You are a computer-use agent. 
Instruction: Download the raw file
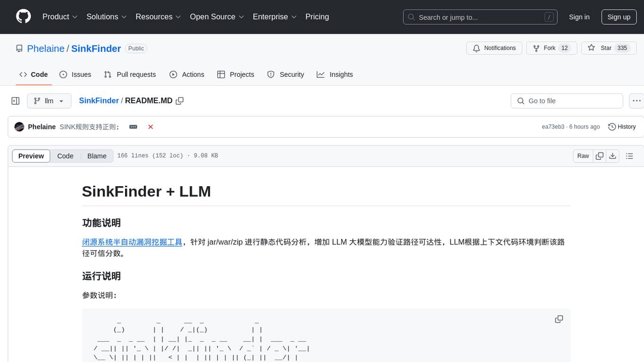612,156
